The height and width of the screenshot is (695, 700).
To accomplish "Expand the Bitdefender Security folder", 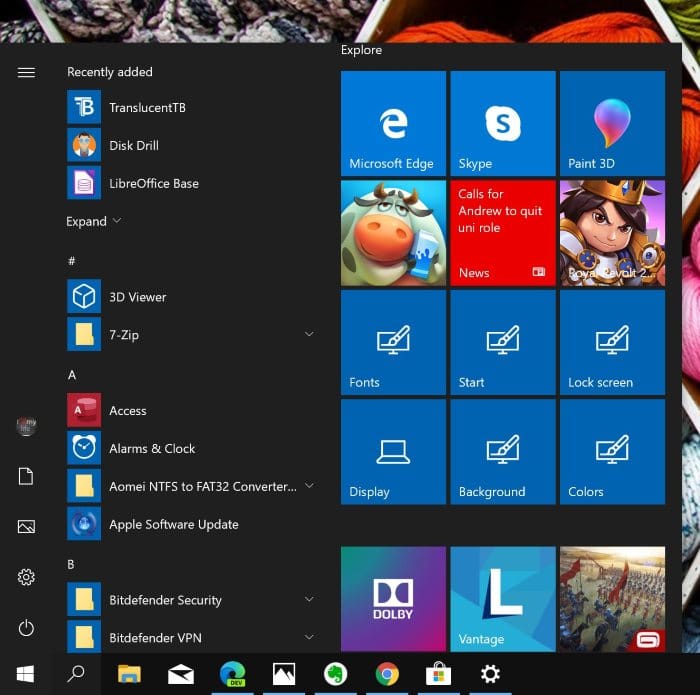I will tap(309, 599).
